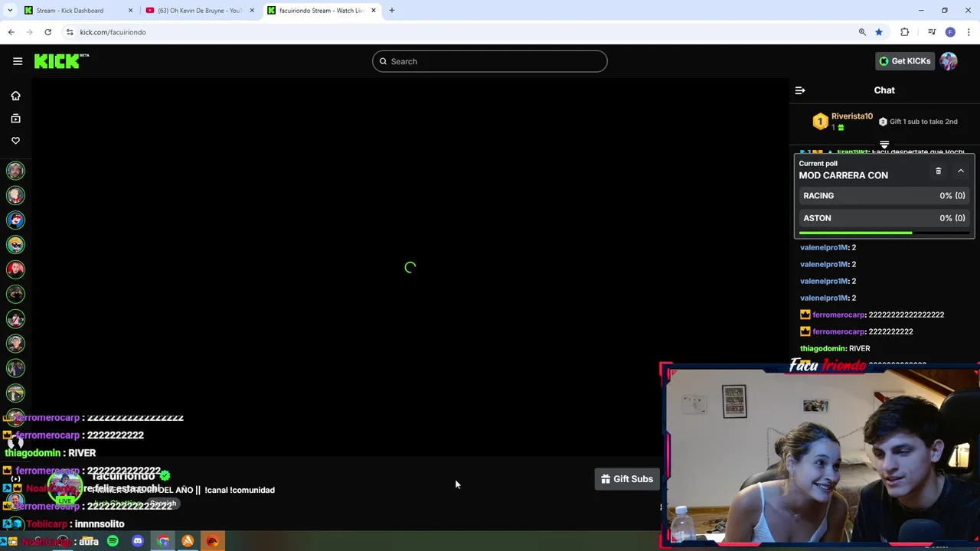The image size is (980, 551).
Task: Reload the Kick page
Action: tap(47, 32)
